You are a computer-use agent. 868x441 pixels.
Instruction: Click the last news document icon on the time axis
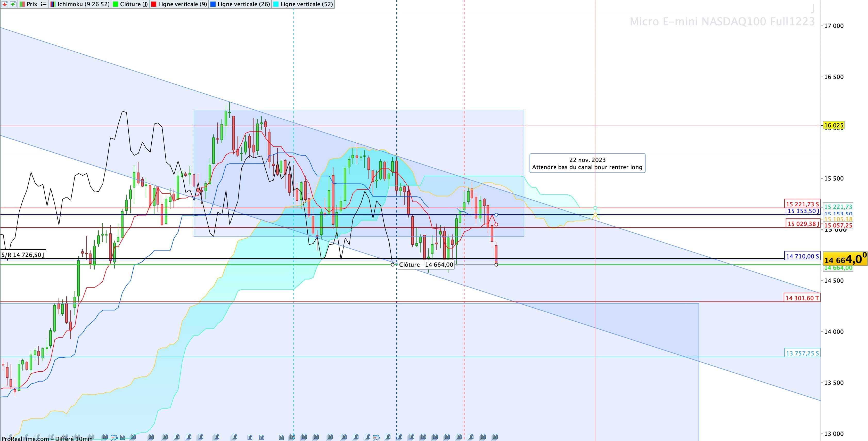(x=495, y=437)
